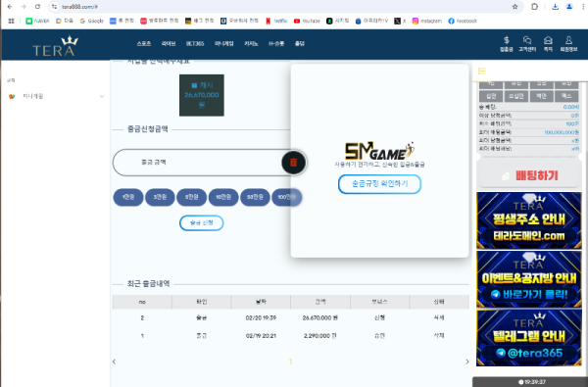Image resolution: width=588 pixels, height=387 pixels.
Task: Open the YouTube bookmark
Action: [307, 21]
